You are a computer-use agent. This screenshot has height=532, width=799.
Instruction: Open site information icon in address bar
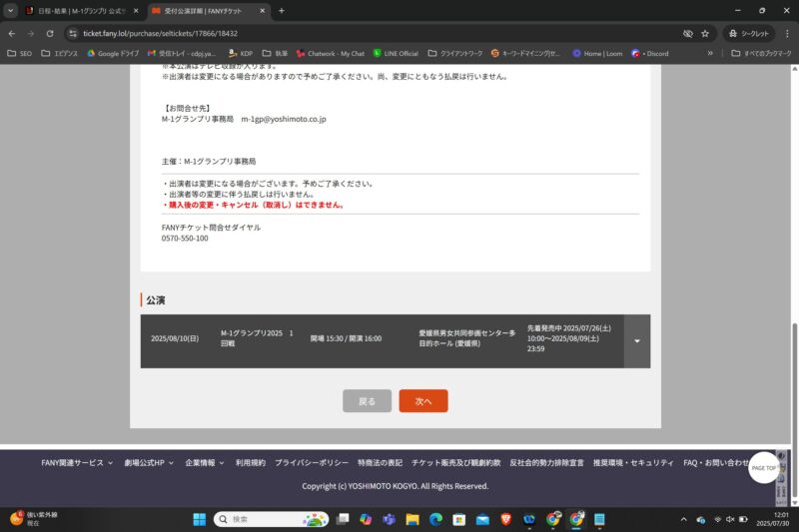click(x=73, y=34)
